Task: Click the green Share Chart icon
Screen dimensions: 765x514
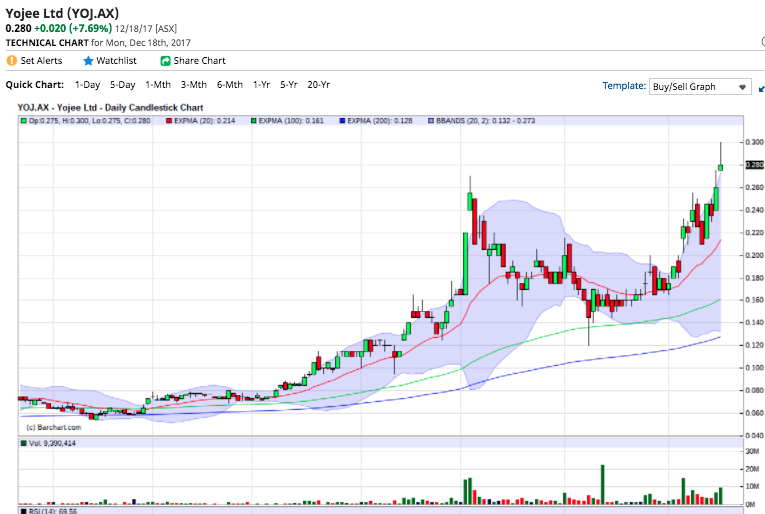Action: (165, 61)
